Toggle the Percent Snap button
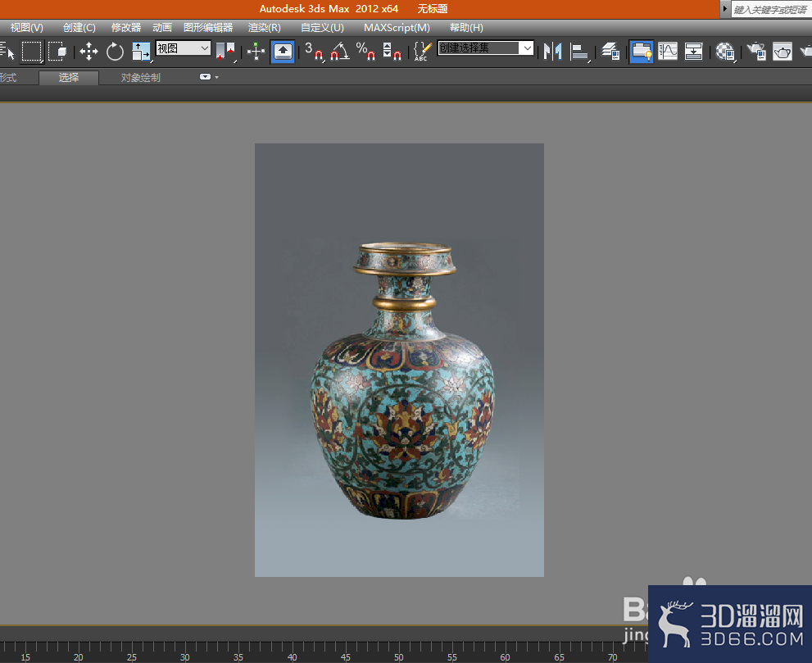Image resolution: width=812 pixels, height=663 pixels. coord(365,52)
